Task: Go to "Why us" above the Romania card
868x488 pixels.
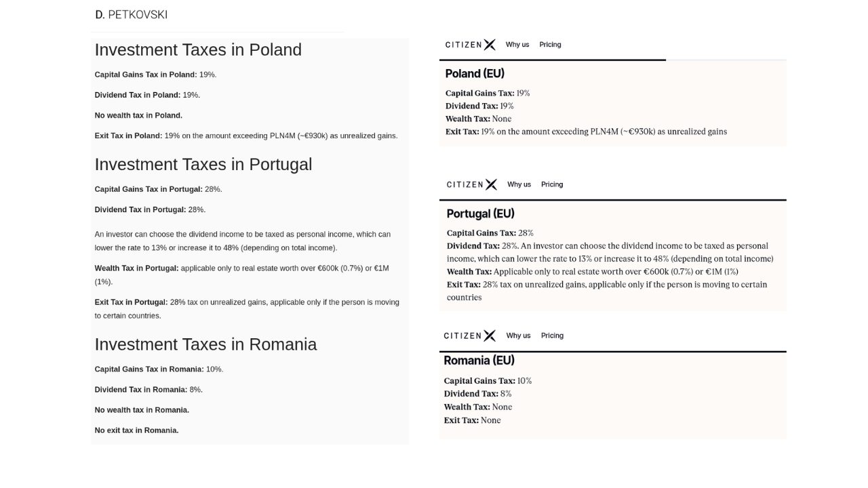Action: point(518,335)
